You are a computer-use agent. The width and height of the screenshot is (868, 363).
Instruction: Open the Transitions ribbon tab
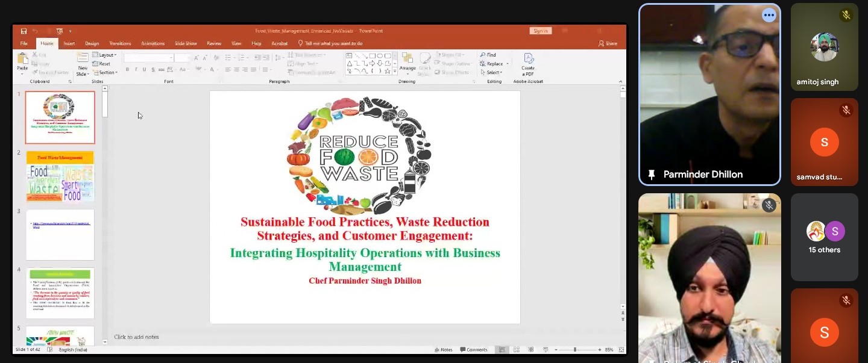pos(120,43)
